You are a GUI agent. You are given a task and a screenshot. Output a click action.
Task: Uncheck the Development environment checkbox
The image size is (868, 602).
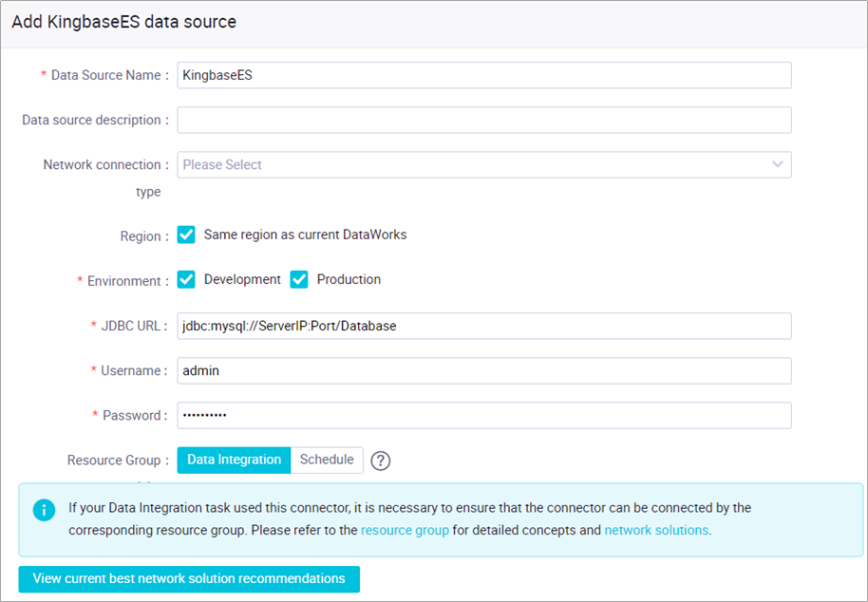pyautogui.click(x=186, y=279)
